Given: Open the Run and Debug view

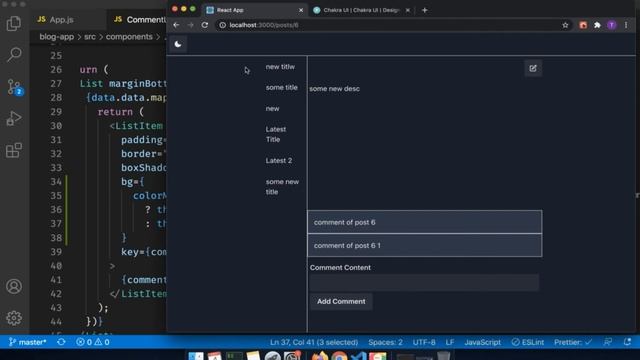Looking at the screenshot, I should (14, 118).
